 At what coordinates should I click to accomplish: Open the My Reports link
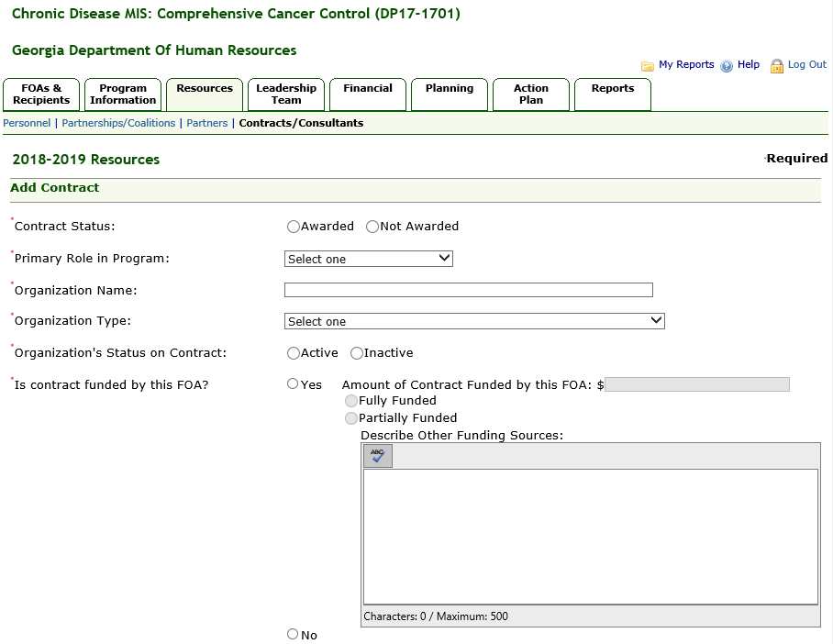pos(686,65)
